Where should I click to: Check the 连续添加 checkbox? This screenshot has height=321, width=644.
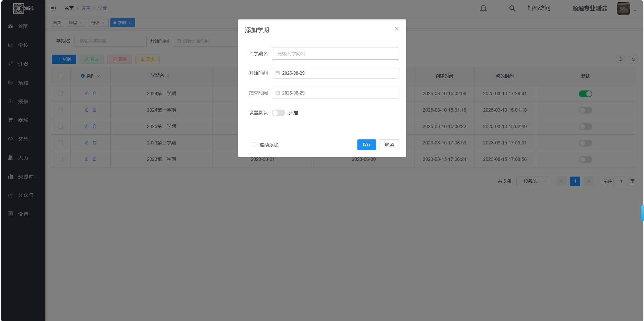click(254, 145)
